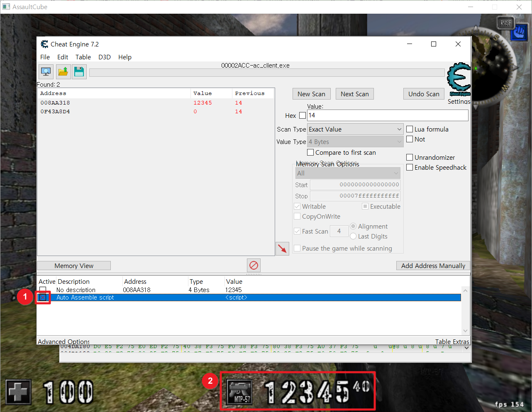The image size is (532, 412).
Task: Turn on Unrandomizer
Action: 410,157
